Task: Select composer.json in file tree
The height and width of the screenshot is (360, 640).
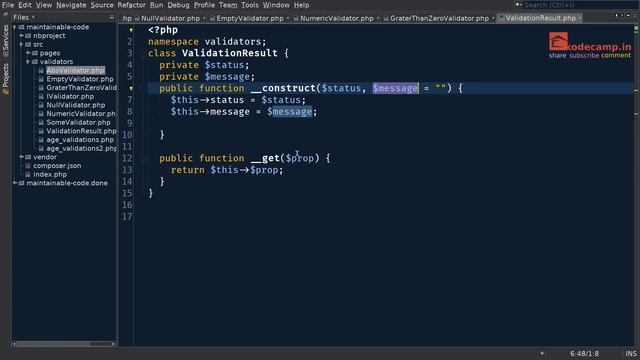Action: coord(57,165)
